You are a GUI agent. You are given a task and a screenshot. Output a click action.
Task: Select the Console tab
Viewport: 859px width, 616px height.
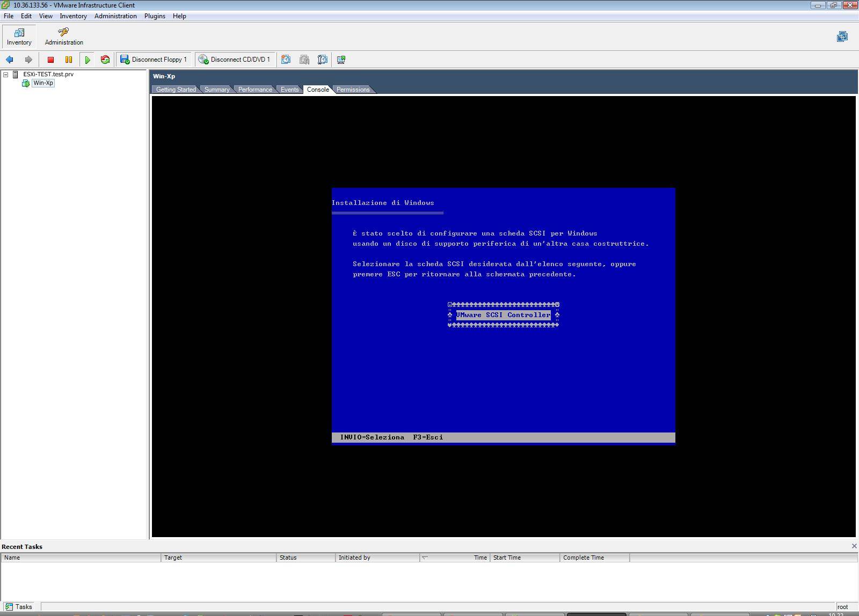point(318,90)
